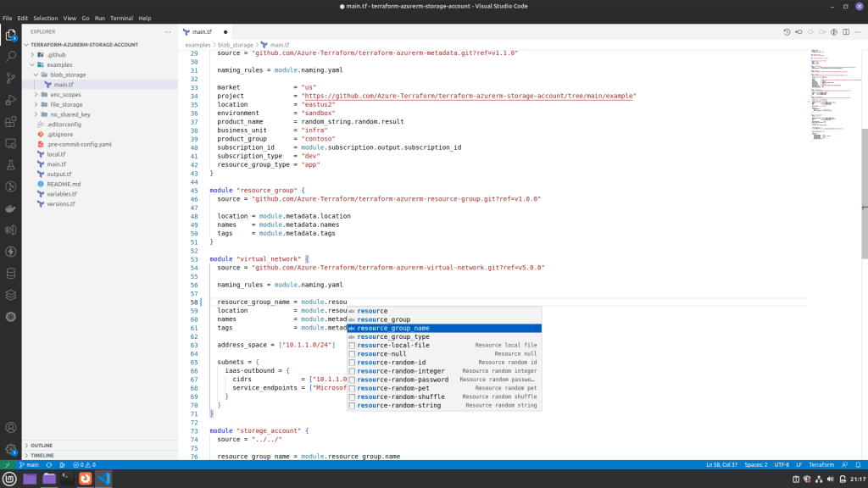The image size is (868, 488).
Task: Expand the TIMELINE section
Action: [42, 455]
